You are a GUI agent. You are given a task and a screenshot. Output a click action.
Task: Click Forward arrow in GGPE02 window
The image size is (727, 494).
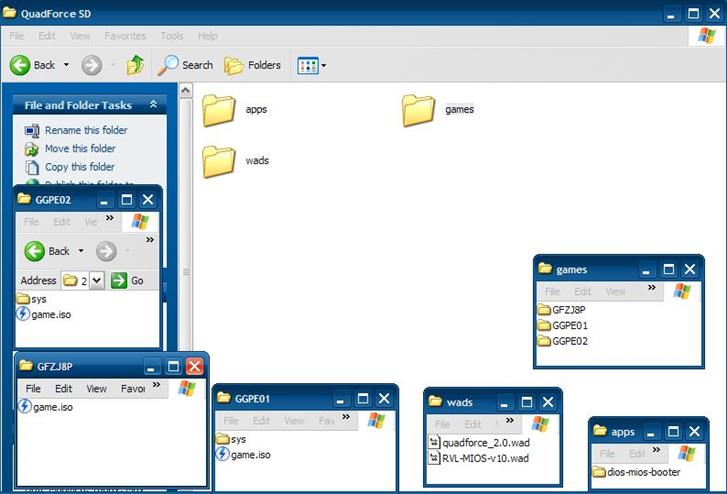106,251
